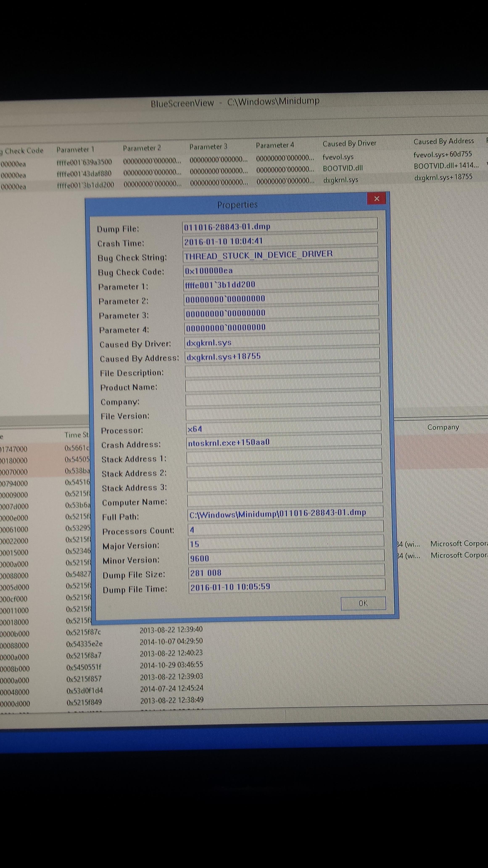Click the Time Stamp column header in lower pane
This screenshot has width=488, height=868.
77,435
